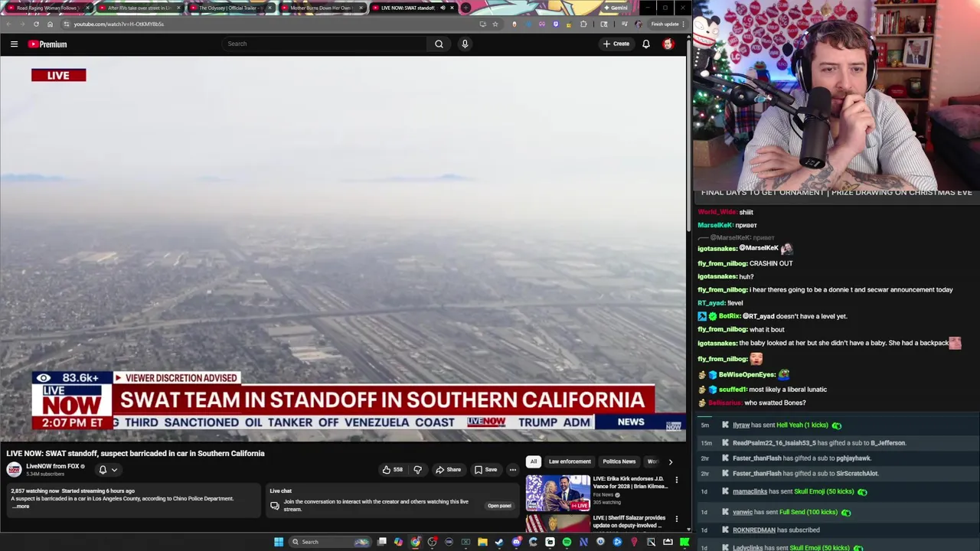
Task: Open the YouTube guide hamburger menu
Action: coord(14,44)
